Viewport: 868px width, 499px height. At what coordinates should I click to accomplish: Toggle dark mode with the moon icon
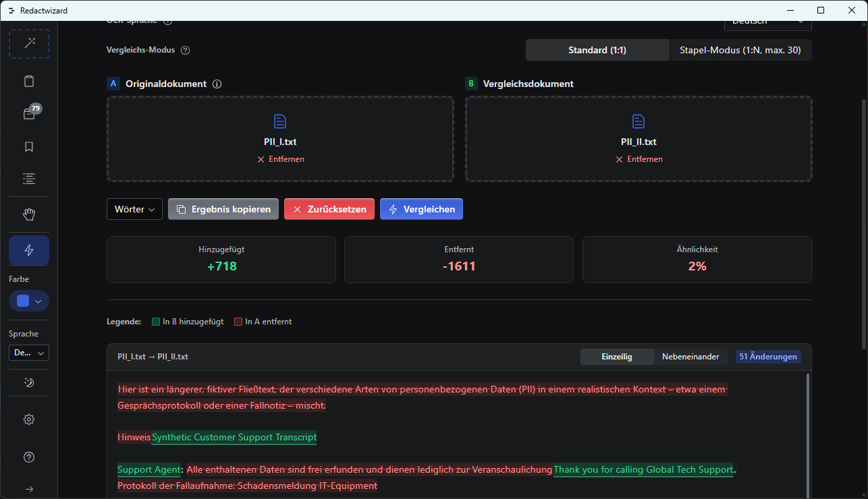tap(29, 382)
